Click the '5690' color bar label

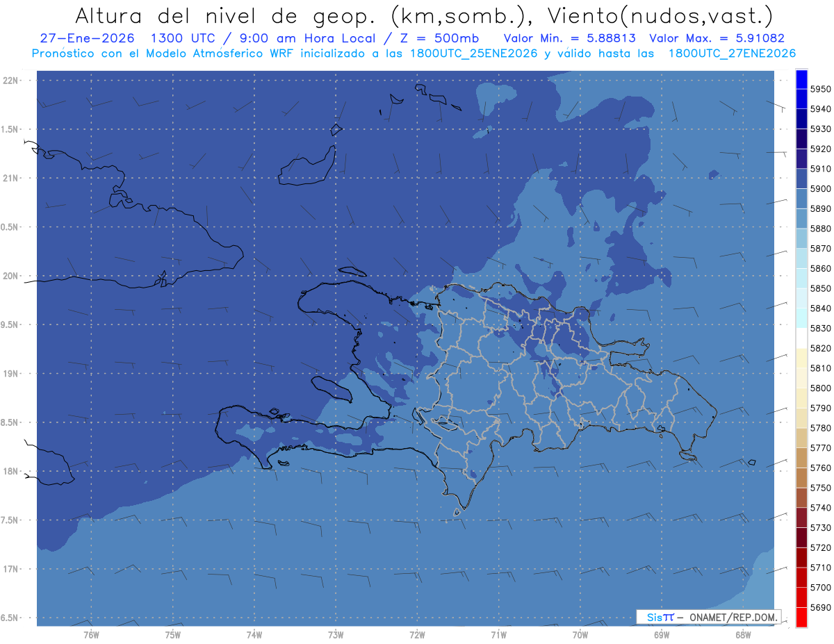point(820,607)
